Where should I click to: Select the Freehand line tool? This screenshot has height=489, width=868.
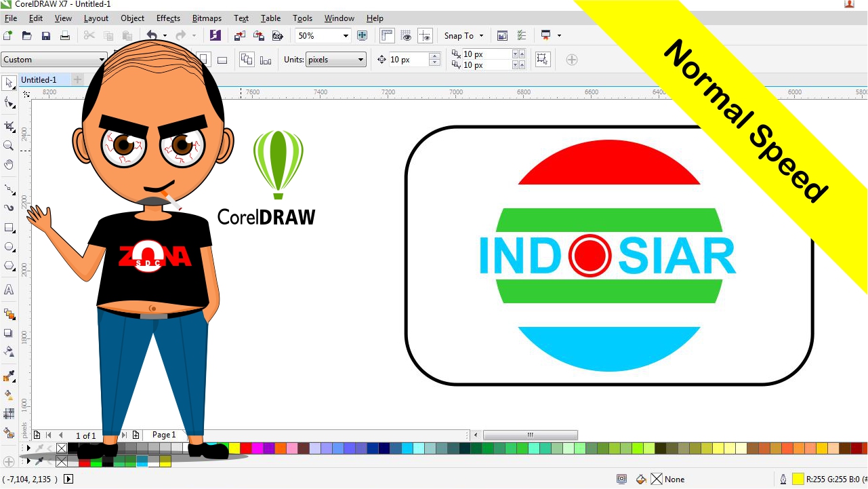(9, 189)
